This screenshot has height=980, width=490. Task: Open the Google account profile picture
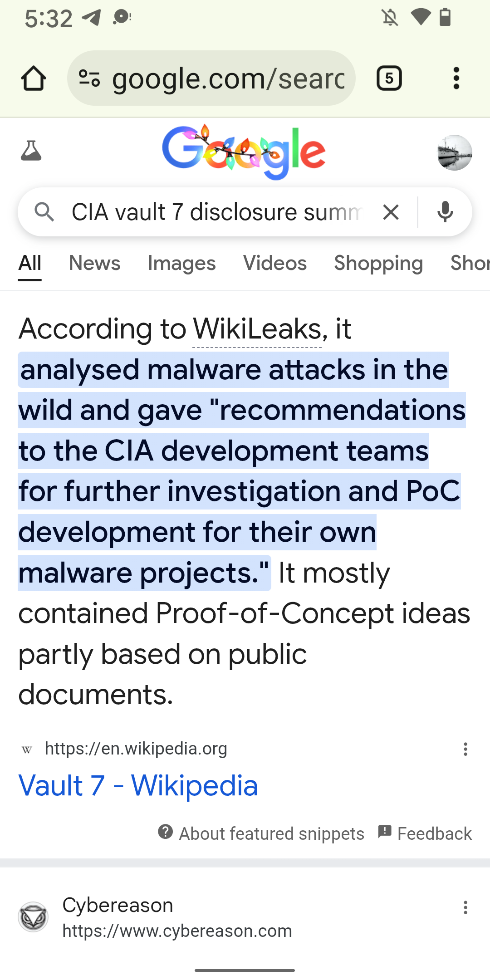(x=454, y=153)
